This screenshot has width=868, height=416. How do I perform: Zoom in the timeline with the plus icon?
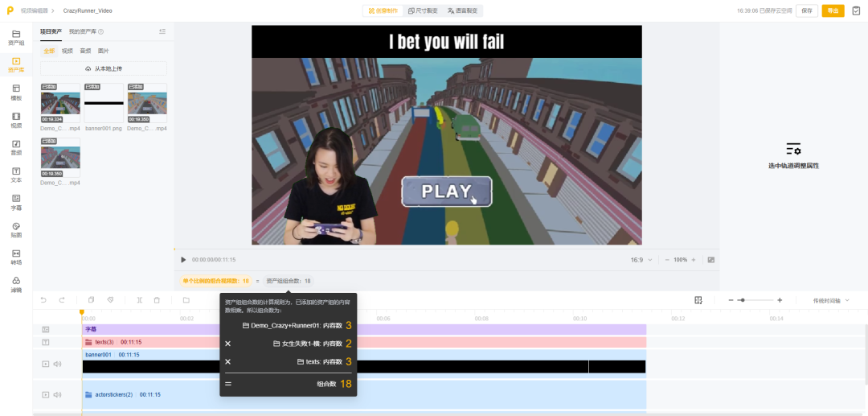click(780, 300)
